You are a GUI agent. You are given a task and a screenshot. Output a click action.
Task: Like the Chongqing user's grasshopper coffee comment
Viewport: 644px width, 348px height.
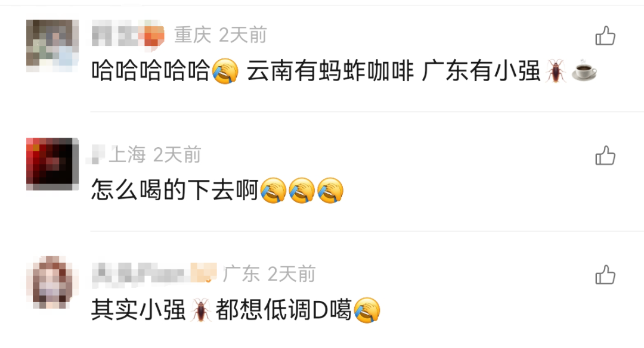coord(605,36)
